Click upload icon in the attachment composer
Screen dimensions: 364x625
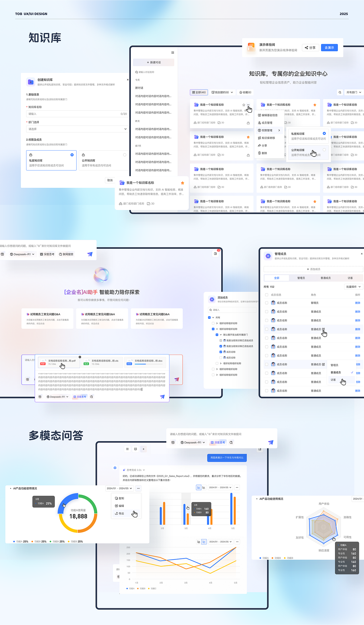pyautogui.click(x=40, y=397)
